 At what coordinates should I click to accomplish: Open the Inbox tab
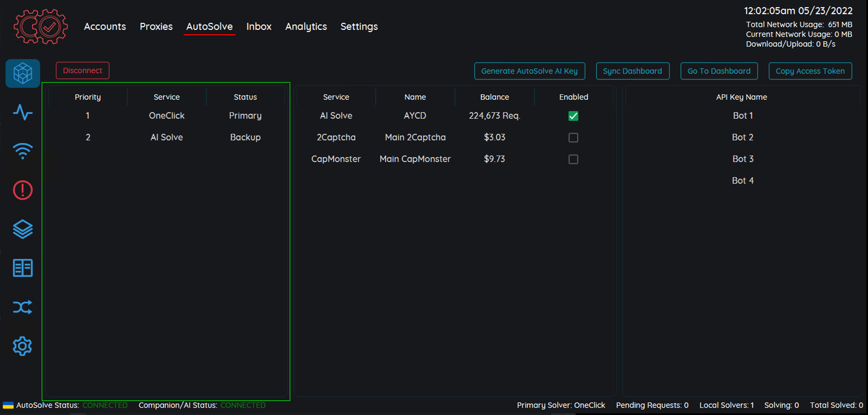click(259, 26)
